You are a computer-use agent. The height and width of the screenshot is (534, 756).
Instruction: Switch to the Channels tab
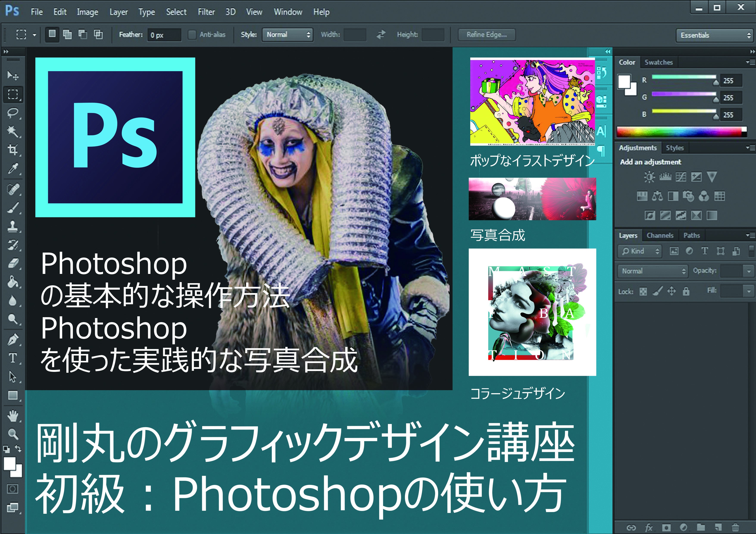tap(660, 236)
